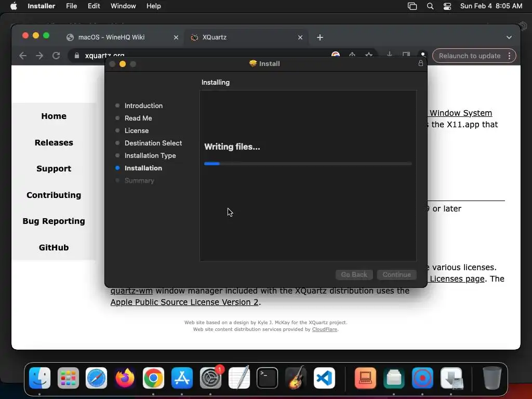The width and height of the screenshot is (532, 399).
Task: View site info via address bar padlock
Action: [x=77, y=56]
